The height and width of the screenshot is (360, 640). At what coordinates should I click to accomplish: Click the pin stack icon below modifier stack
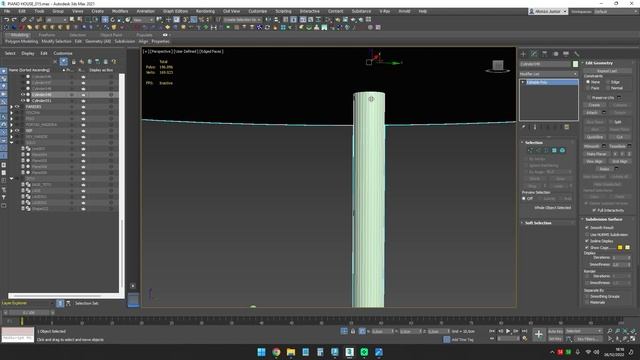tap(524, 127)
